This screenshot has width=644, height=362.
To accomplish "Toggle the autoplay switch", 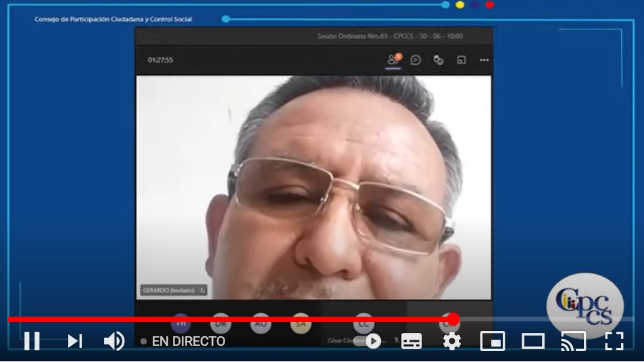I will [x=368, y=341].
